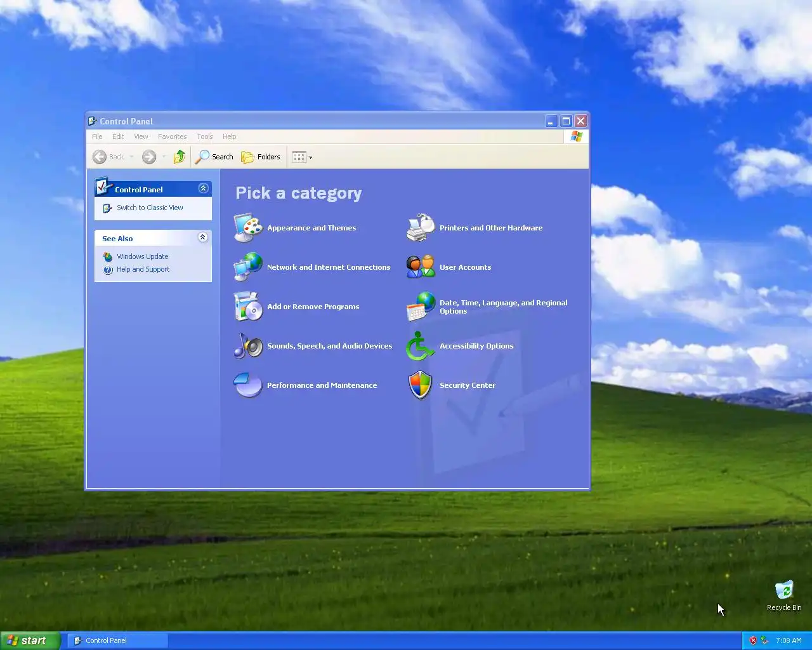Click Date, Time, Language, and Regional Options link
The width and height of the screenshot is (812, 650).
504,307
